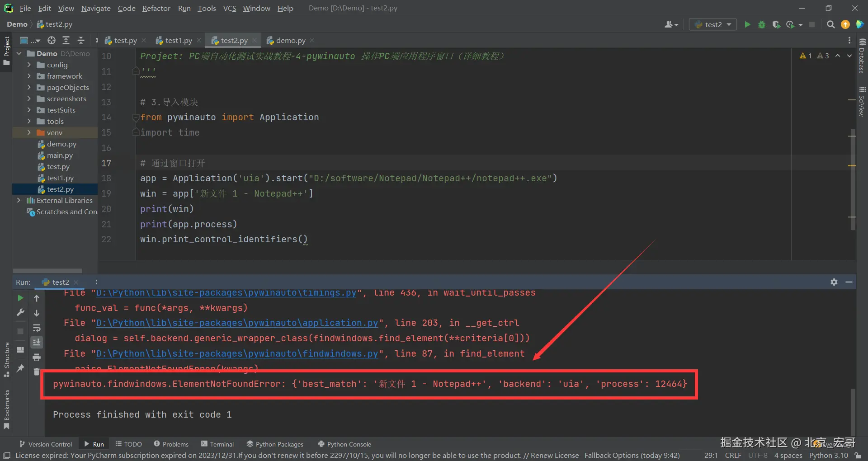Rerun test2 in Run panel

click(x=20, y=298)
